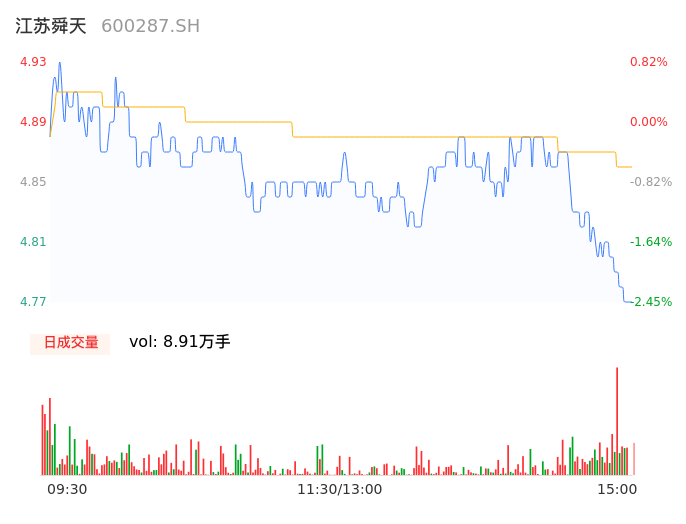Select the 4.85 price axis label
Screen dimensions: 686x524
pos(33,182)
